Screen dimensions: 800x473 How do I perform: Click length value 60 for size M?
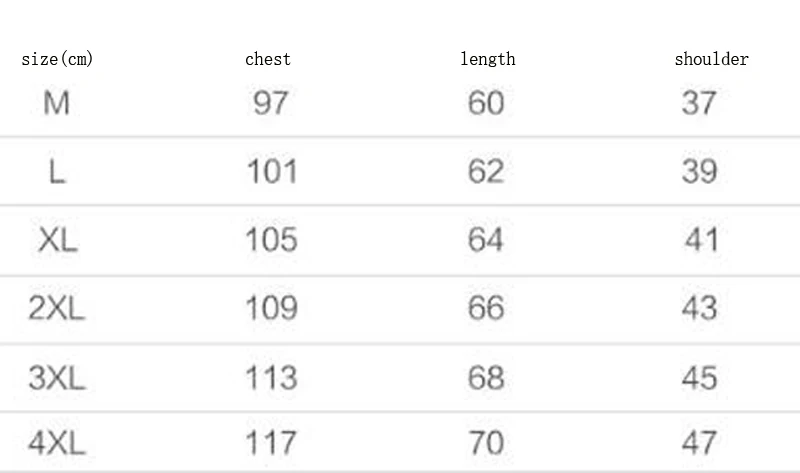pos(486,102)
